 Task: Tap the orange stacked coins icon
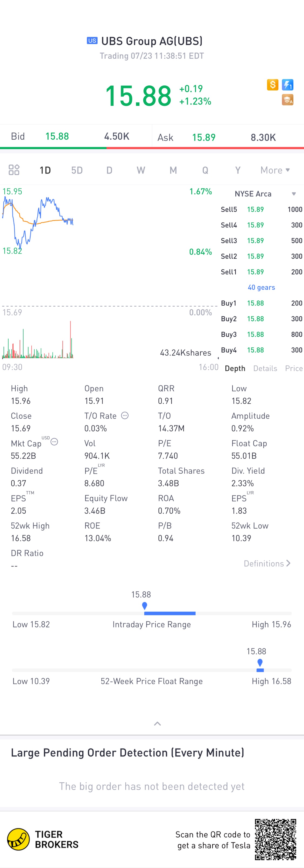tap(288, 100)
